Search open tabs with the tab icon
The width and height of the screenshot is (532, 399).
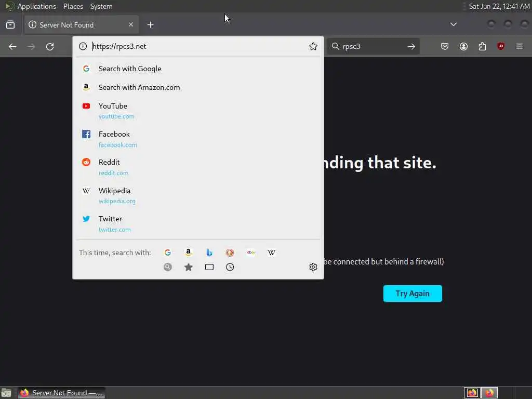pos(209,267)
